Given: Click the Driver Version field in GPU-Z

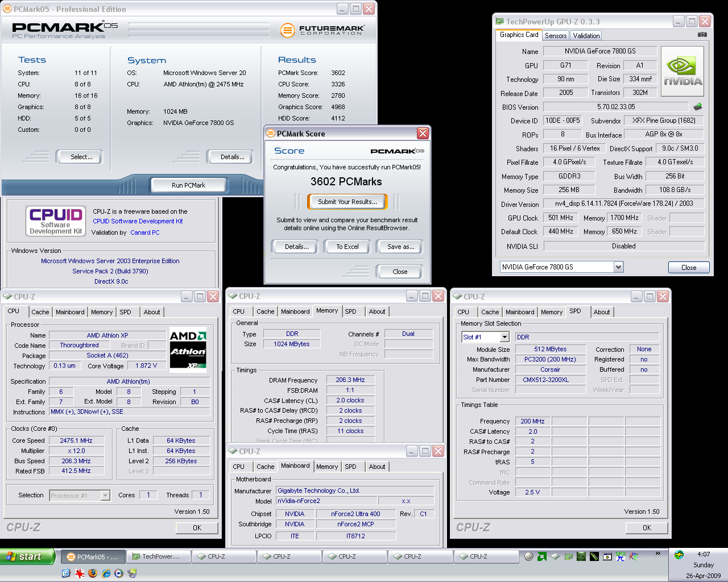Looking at the screenshot, I should [x=624, y=203].
